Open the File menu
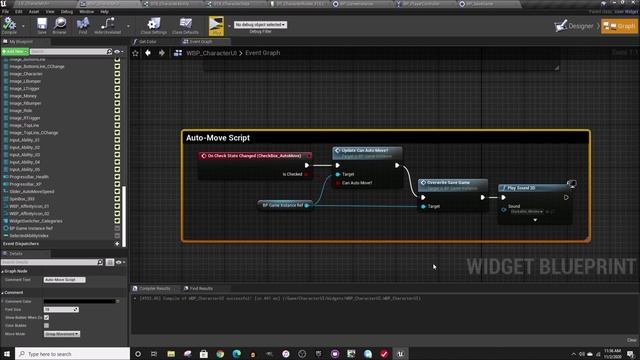Viewport: 640px width, 360px height. (5, 11)
